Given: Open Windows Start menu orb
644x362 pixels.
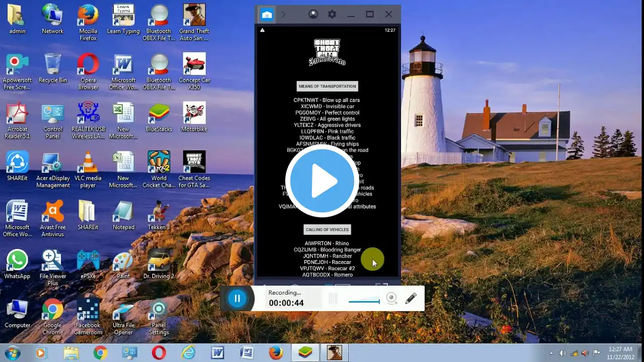Looking at the screenshot, I should [x=12, y=353].
